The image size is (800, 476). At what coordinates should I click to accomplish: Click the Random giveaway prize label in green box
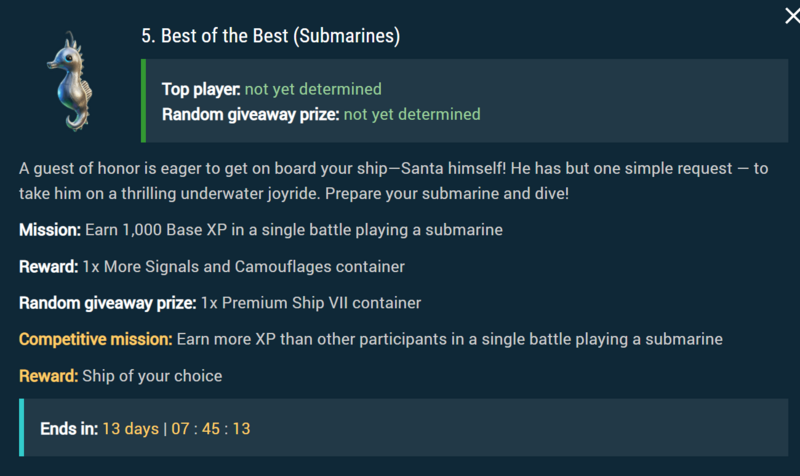[x=250, y=114]
